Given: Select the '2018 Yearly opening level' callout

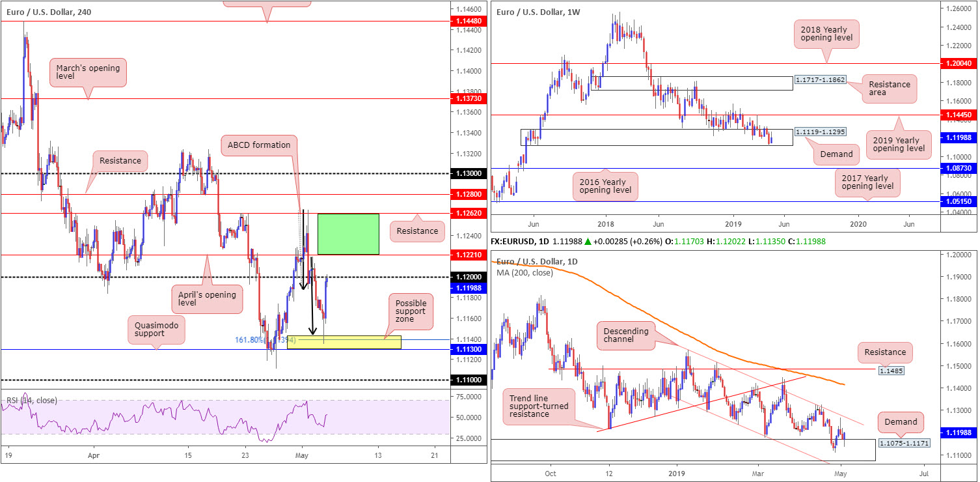Looking at the screenshot, I should 827,35.
